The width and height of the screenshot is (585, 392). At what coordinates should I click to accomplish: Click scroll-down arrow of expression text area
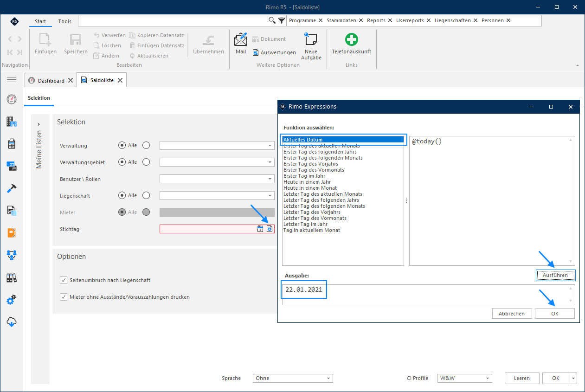(571, 261)
